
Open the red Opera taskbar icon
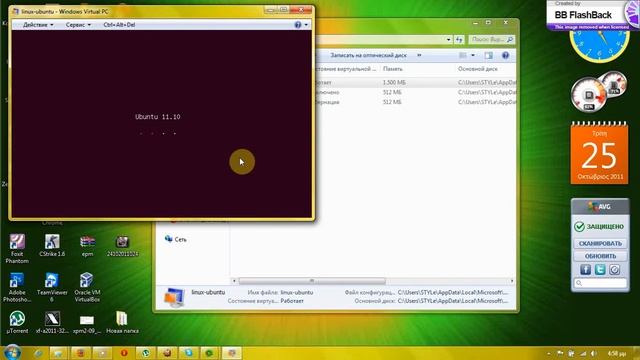coord(124,353)
